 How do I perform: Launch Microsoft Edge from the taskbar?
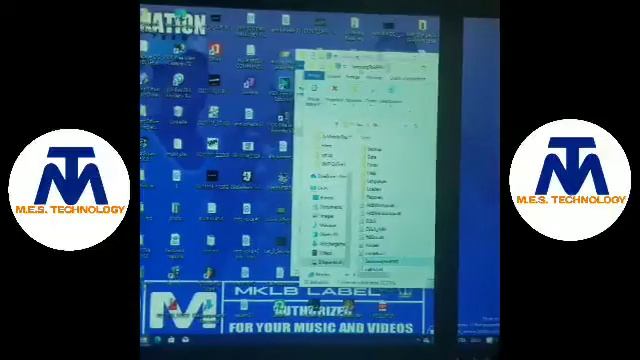(158, 340)
